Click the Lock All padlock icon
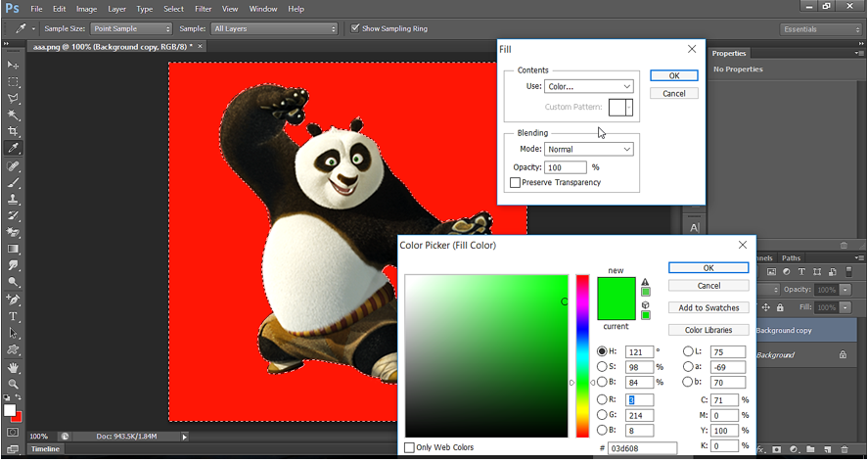This screenshot has width=868, height=462. pos(780,307)
